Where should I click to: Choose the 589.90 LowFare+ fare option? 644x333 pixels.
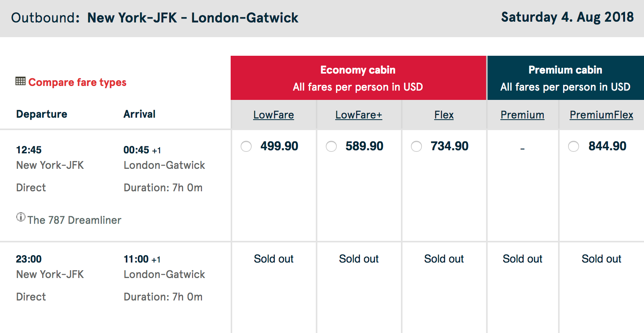tap(331, 146)
